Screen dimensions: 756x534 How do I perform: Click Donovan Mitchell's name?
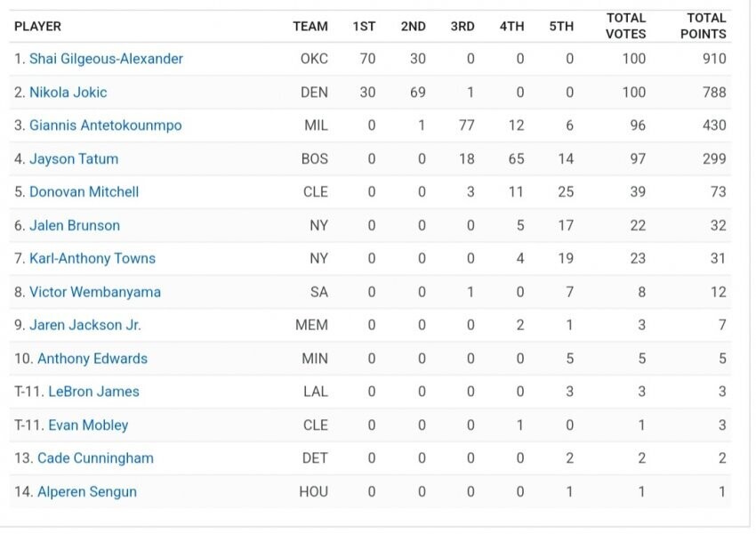84,192
